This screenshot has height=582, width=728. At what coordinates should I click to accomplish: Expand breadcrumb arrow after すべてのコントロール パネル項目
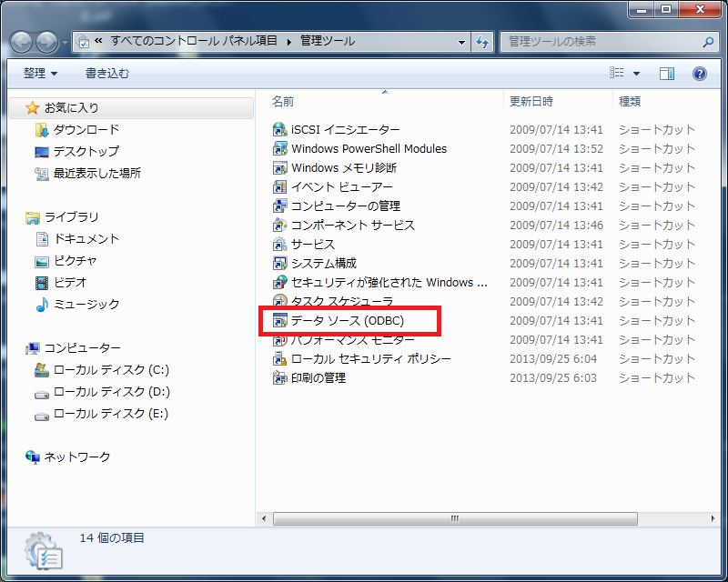[x=289, y=42]
